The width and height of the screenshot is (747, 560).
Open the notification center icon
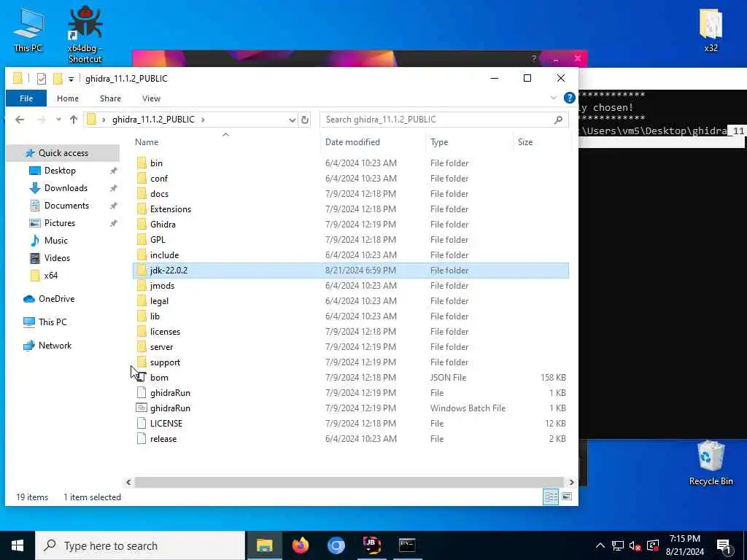[724, 545]
